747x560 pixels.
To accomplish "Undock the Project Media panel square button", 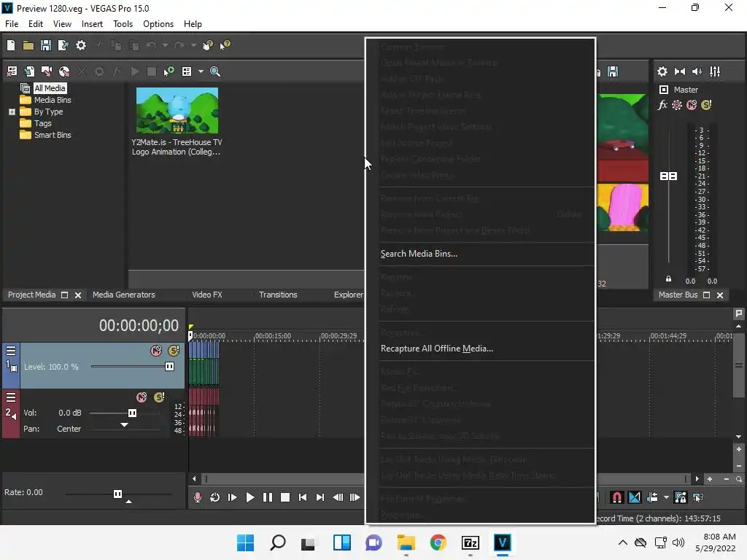I will [x=65, y=295].
